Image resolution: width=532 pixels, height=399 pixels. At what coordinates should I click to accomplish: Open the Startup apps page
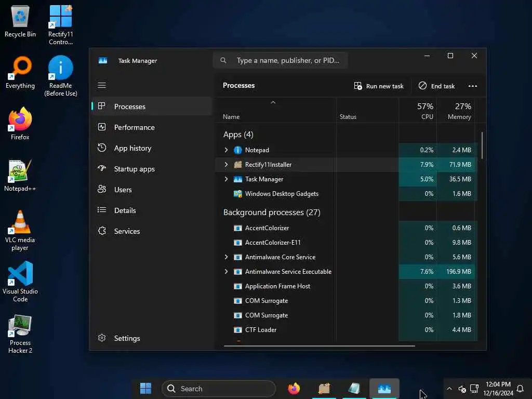[152, 169]
